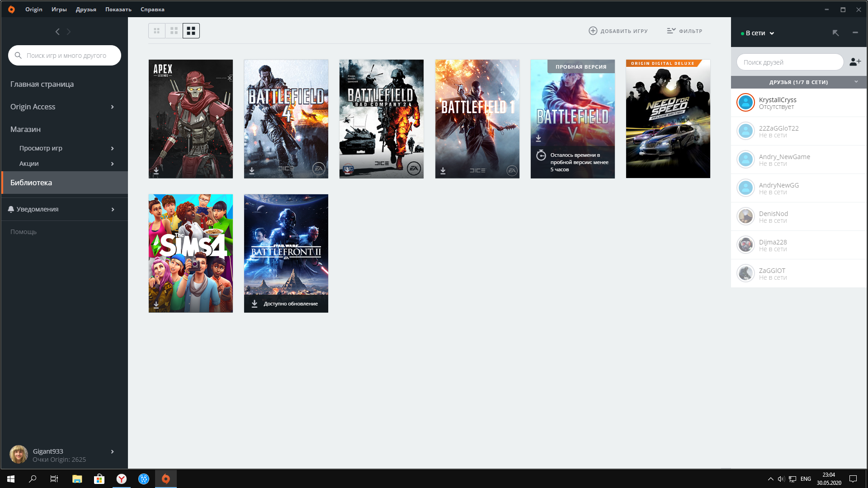Screen dimensions: 868x488
Task: Click Dijma228 avatar in friends list
Action: point(745,245)
